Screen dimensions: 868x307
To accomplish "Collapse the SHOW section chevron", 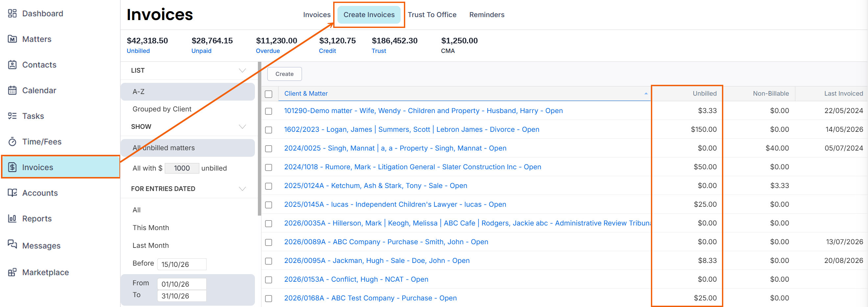I will click(x=242, y=127).
